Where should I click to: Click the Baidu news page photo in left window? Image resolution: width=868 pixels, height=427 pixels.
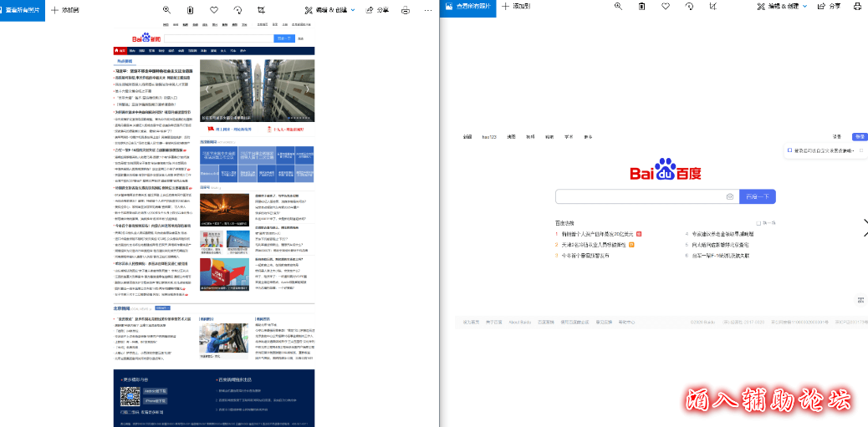[x=214, y=223]
